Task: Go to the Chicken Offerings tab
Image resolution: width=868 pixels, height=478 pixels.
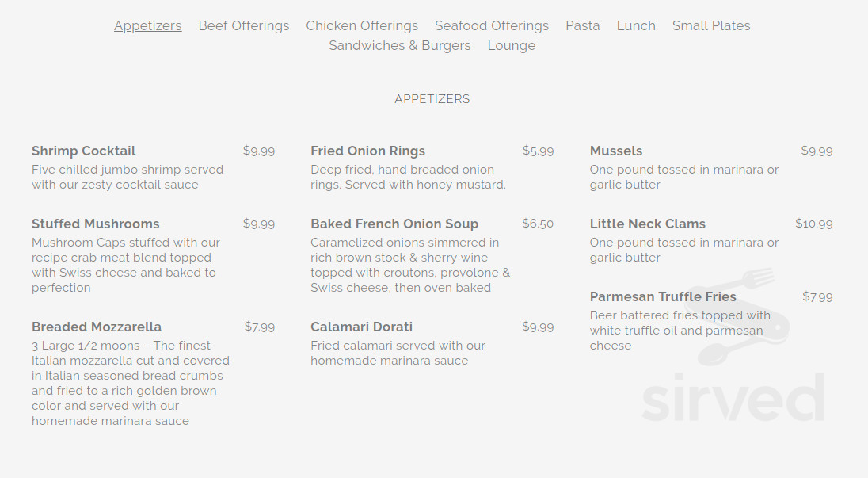Action: 362,25
